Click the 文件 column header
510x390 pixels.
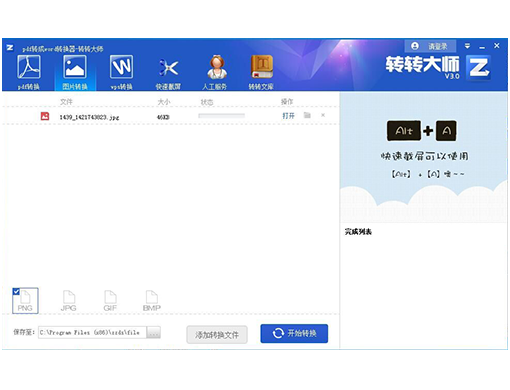pyautogui.click(x=66, y=102)
